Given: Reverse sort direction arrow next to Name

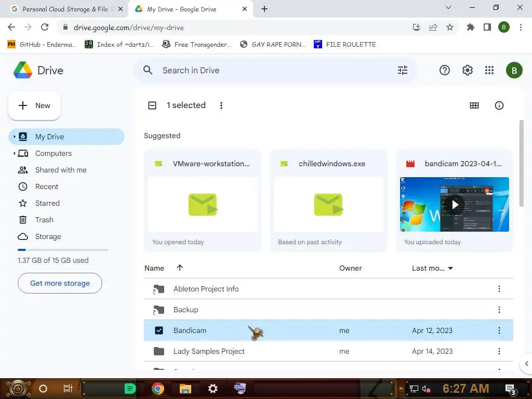Looking at the screenshot, I should click(180, 268).
